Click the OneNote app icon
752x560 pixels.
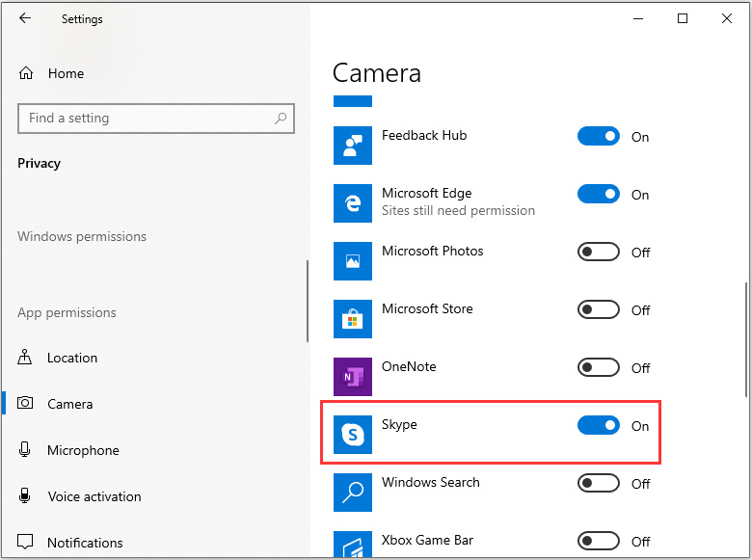point(352,376)
